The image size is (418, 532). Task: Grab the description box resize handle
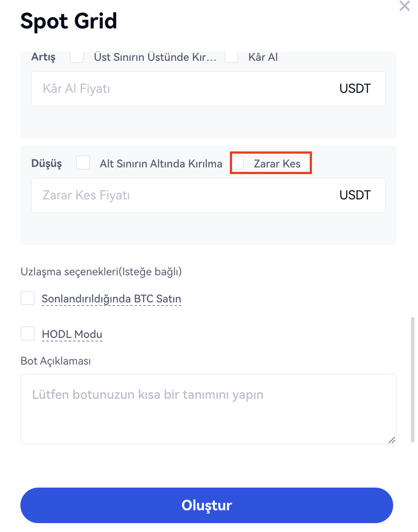(x=391, y=440)
